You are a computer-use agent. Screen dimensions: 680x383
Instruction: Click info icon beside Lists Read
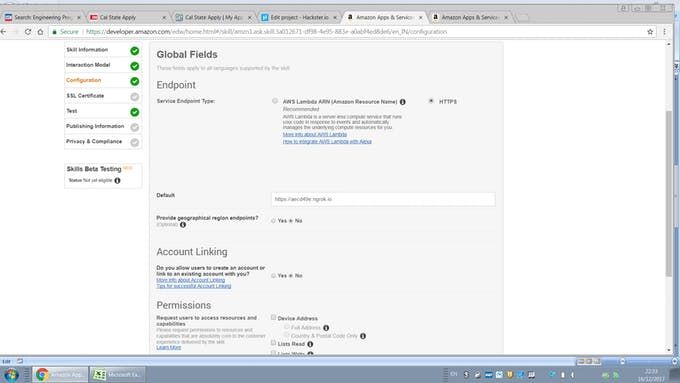310,344
